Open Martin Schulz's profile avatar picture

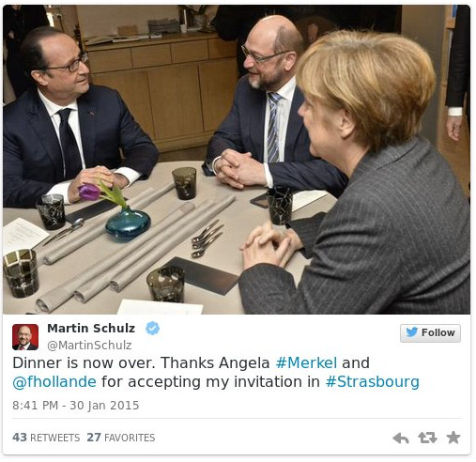(25, 337)
